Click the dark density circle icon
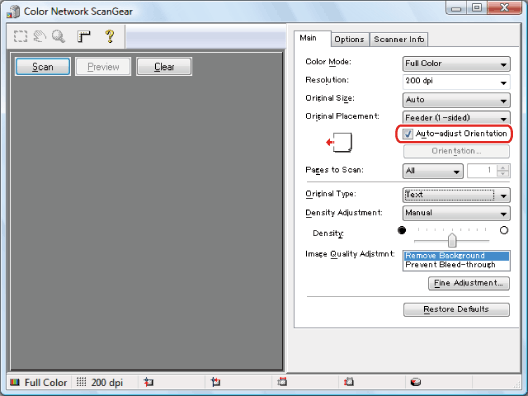The height and width of the screenshot is (396, 528). tap(402, 230)
